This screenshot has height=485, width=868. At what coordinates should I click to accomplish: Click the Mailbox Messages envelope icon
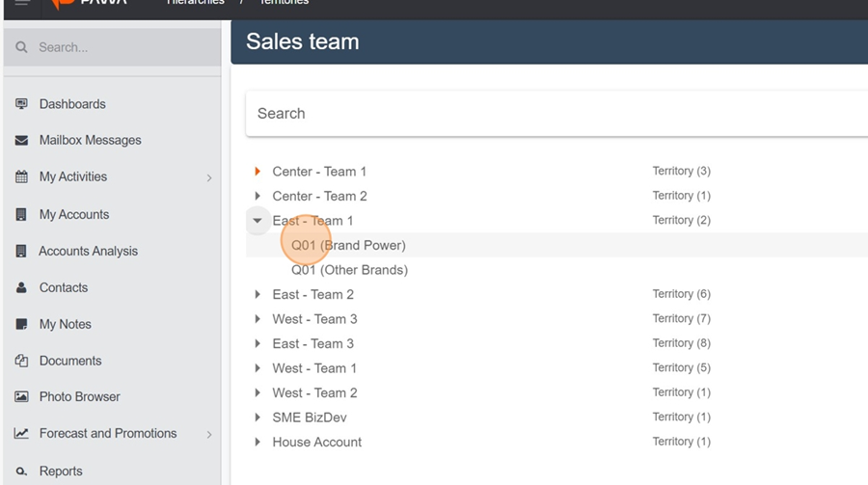(x=21, y=140)
